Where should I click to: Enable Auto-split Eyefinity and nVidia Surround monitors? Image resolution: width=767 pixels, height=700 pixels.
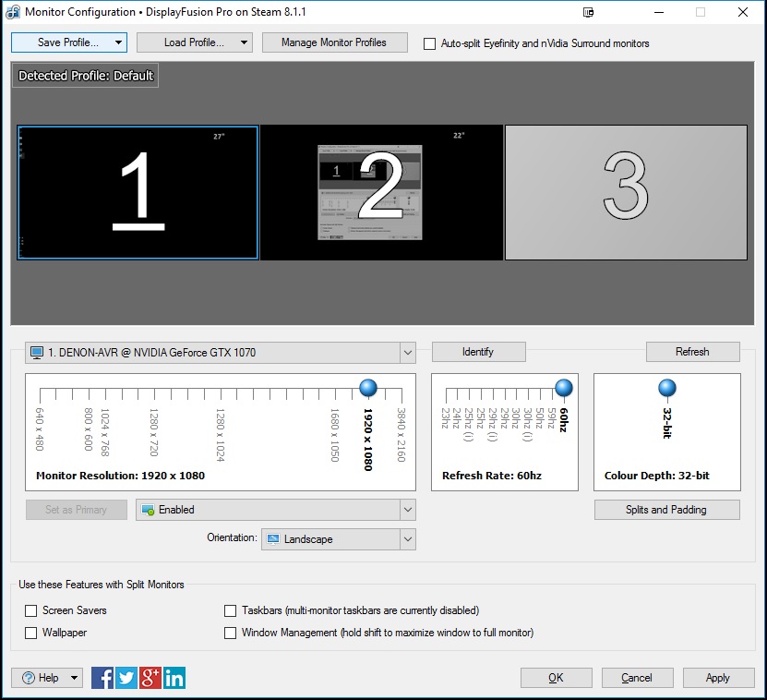click(x=429, y=43)
